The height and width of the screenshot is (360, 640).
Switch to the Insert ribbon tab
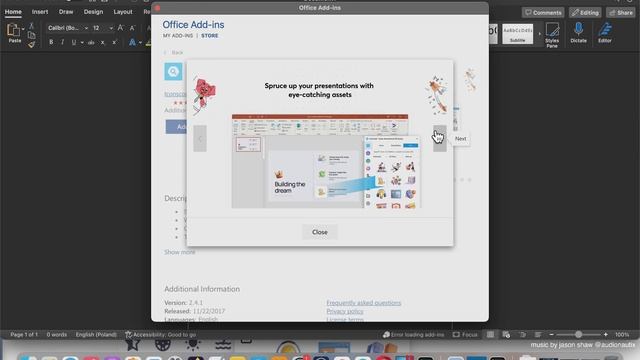(x=40, y=12)
